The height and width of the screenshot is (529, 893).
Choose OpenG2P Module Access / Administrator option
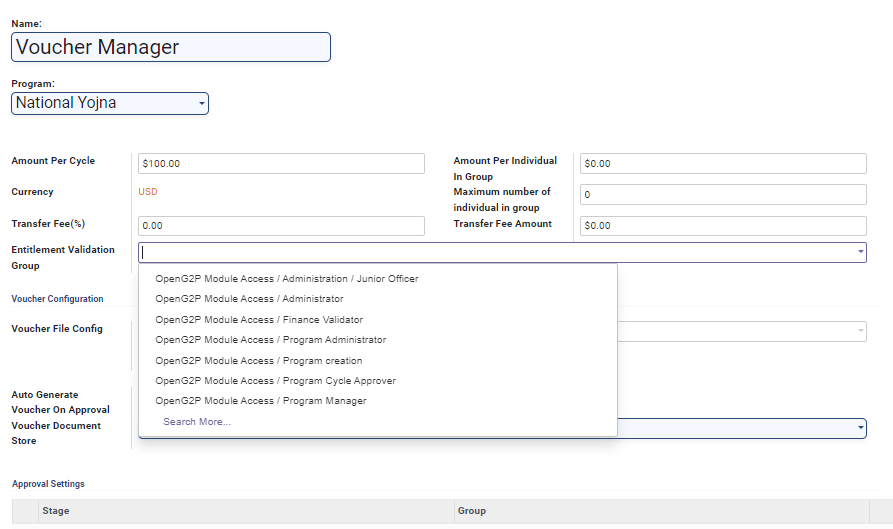coord(249,299)
